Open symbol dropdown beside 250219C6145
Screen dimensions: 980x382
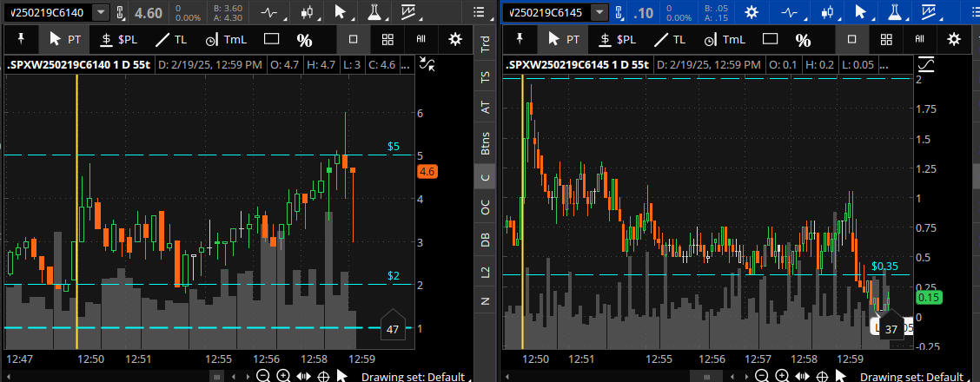pos(599,13)
